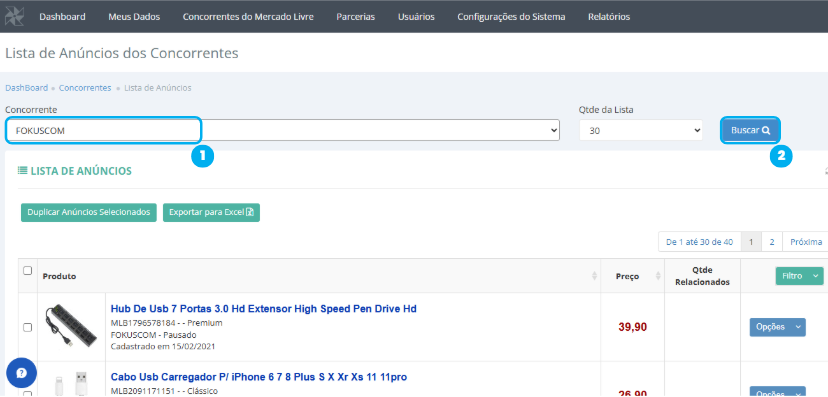This screenshot has width=828, height=397.
Task: Click the text De 1 até 30 de 40
Action: pyautogui.click(x=700, y=242)
